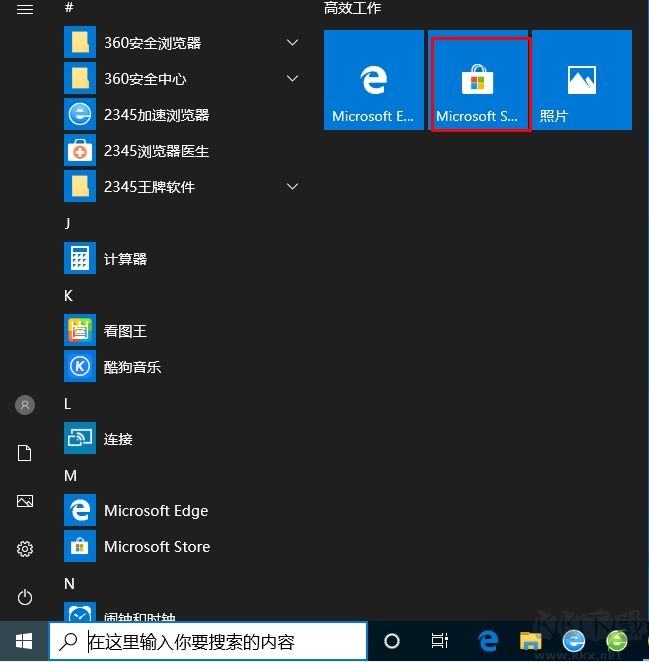Open Pictures from the sidebar icon
The width and height of the screenshot is (649, 662).
(24, 501)
